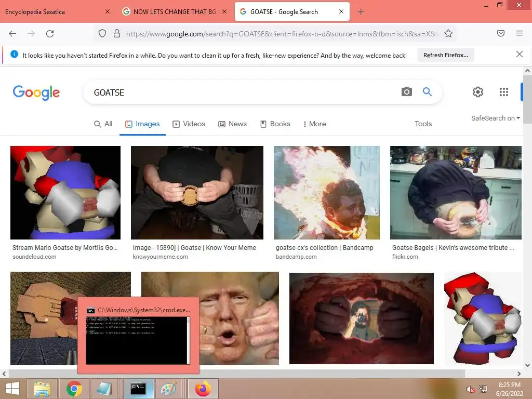Click the vertical scrollbar down arrow
Screen dimensions: 532x399
(527, 365)
